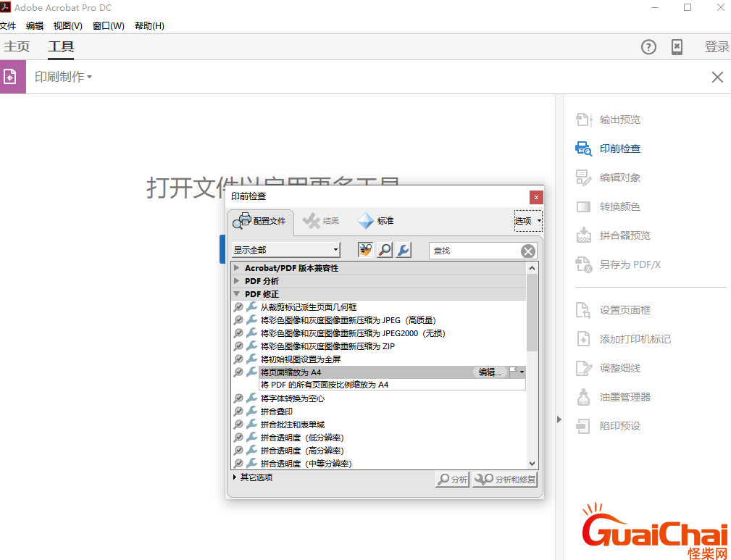Collapse the right tools pane arrow

[559, 419]
